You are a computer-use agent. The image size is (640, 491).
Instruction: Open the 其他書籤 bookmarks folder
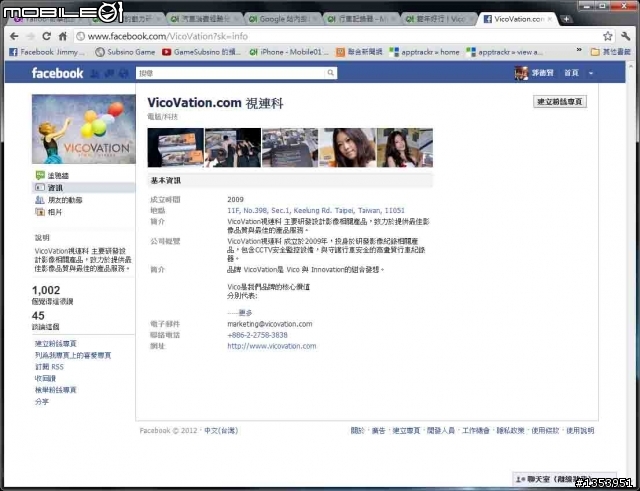point(611,52)
